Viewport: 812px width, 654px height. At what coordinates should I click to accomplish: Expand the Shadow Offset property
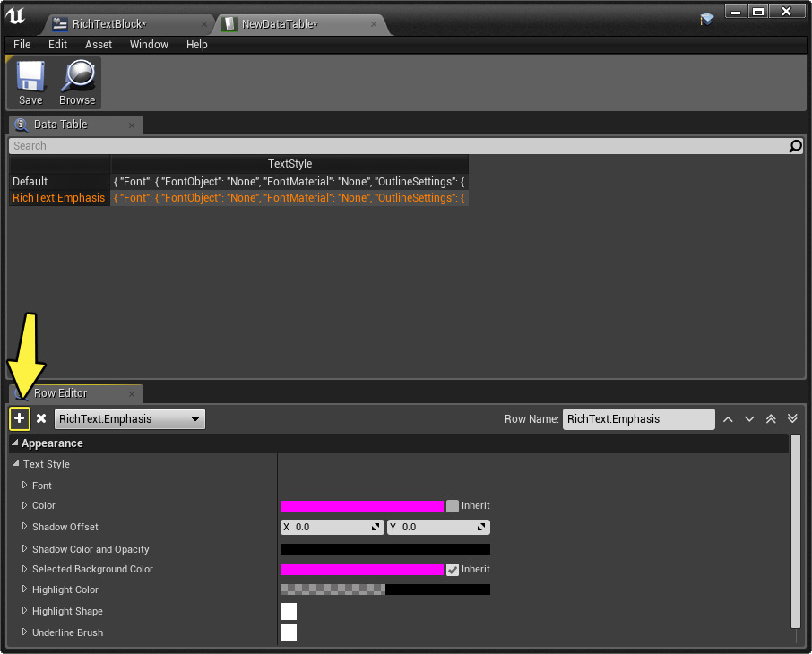pyautogui.click(x=25, y=527)
